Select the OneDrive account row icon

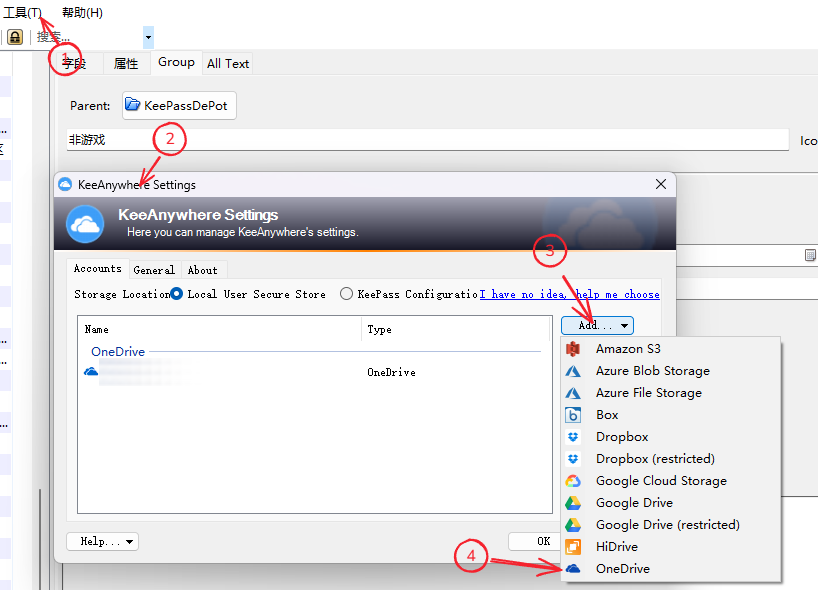click(x=91, y=371)
